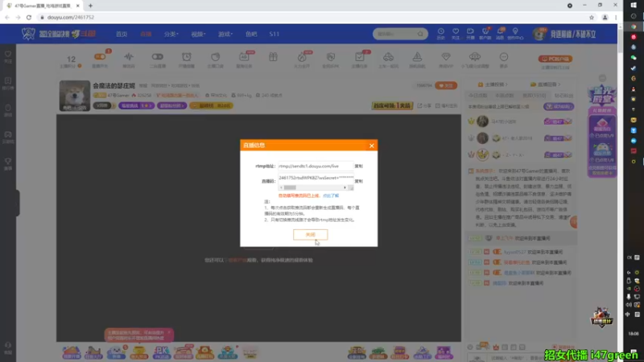Click the waveform audio icon in toolbar

[x=129, y=57]
